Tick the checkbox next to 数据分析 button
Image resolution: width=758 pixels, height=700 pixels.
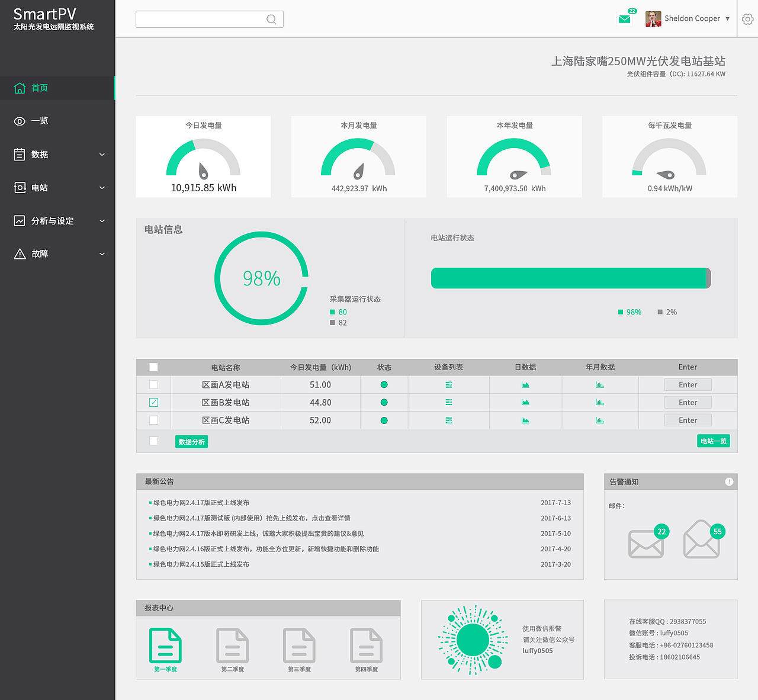[153, 441]
